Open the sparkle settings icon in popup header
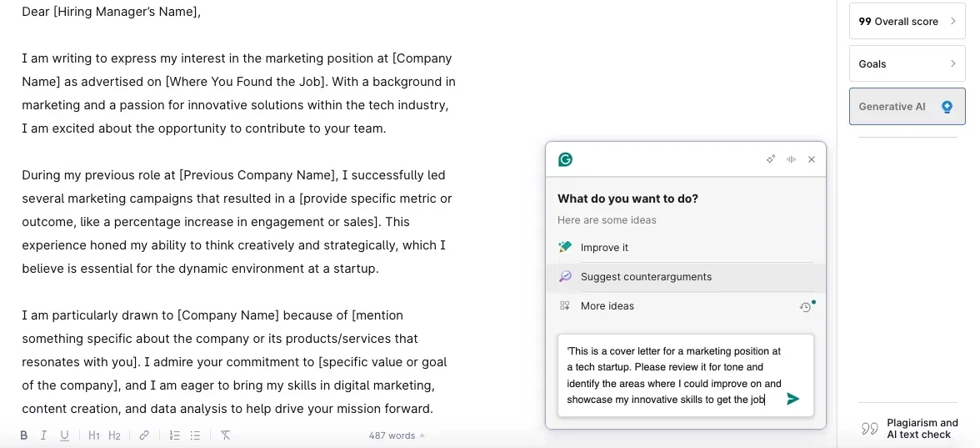The width and height of the screenshot is (980, 448). tap(771, 159)
